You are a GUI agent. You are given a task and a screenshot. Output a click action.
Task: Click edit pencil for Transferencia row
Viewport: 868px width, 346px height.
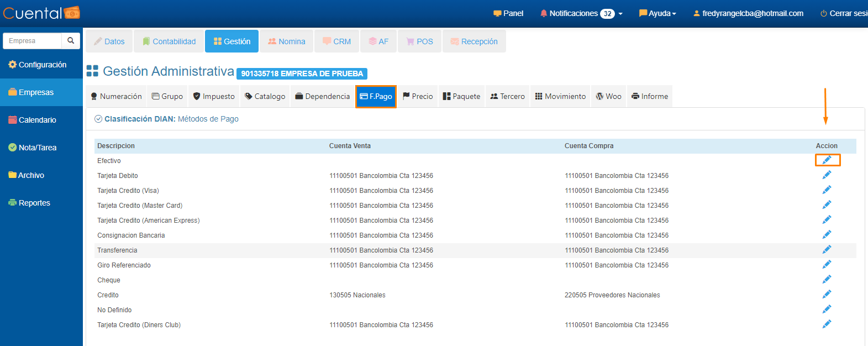[x=827, y=250]
